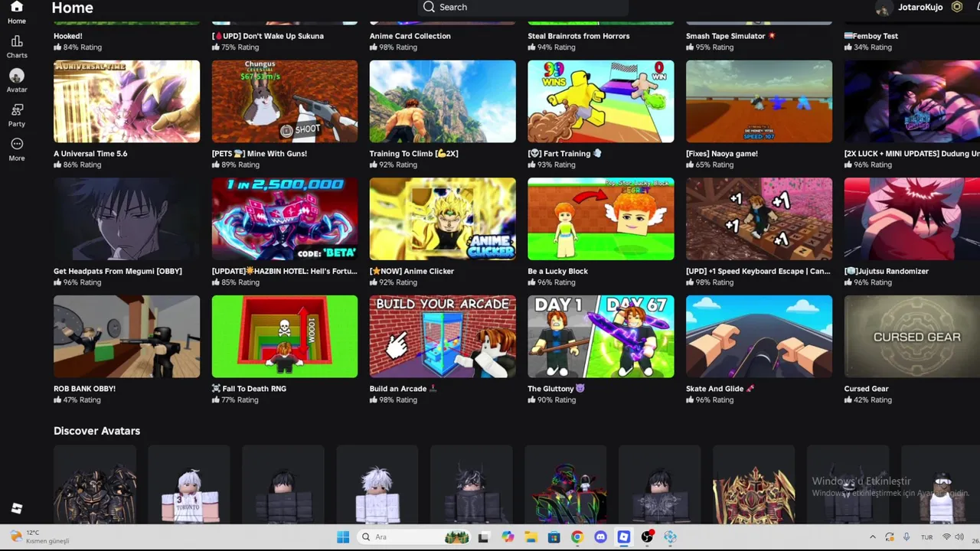Click the Roblox Studio icon in sidebar bottom
This screenshot has height=551, width=980.
17,508
